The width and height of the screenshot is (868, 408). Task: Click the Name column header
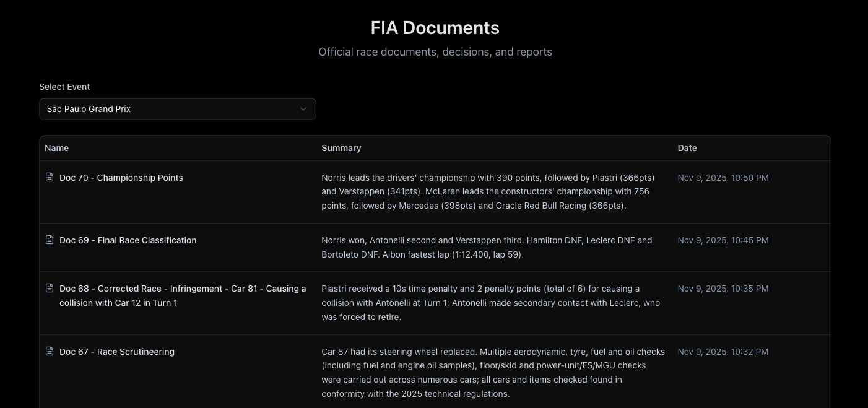click(57, 148)
